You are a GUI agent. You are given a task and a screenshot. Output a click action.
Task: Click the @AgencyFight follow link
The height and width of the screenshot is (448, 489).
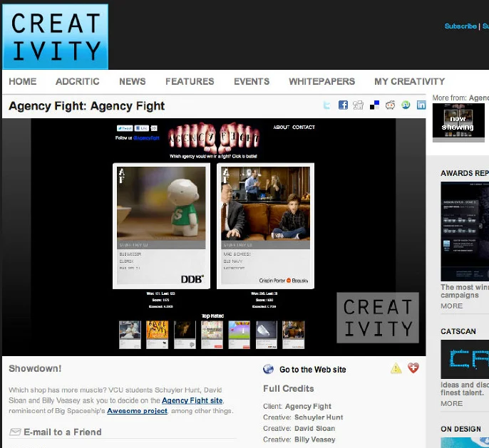click(146, 137)
